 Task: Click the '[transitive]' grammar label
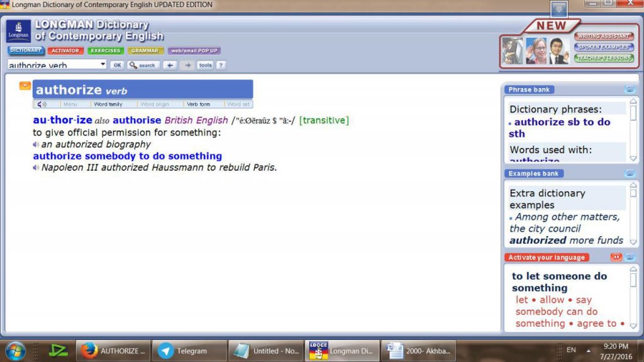324,120
